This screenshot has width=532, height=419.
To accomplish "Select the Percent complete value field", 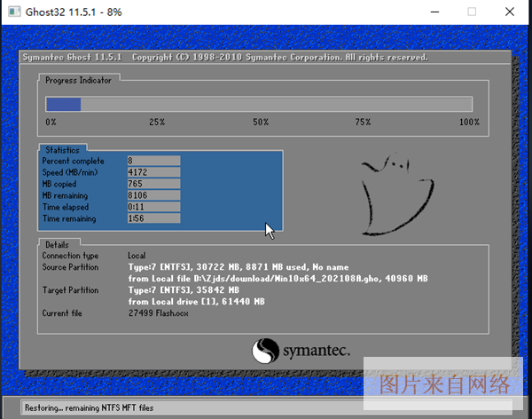I will click(153, 161).
